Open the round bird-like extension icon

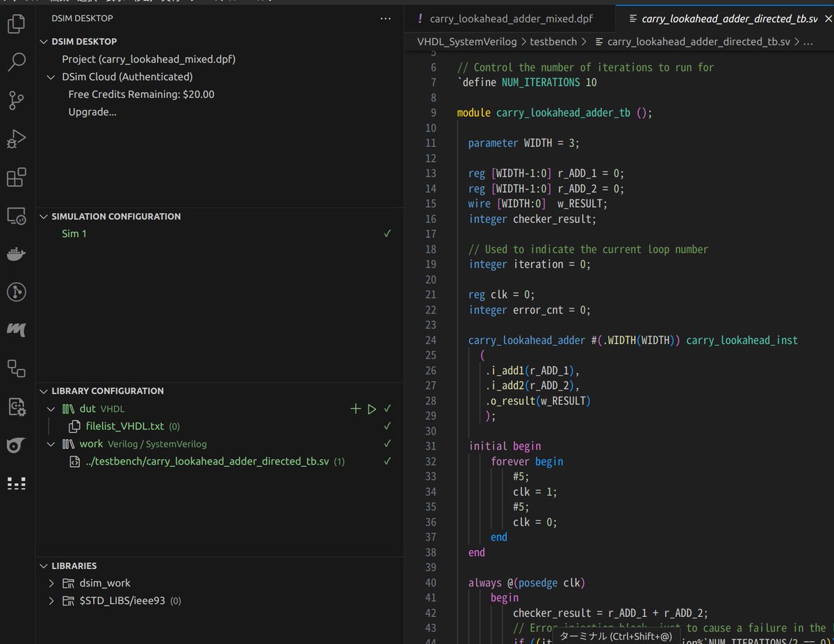click(x=17, y=445)
